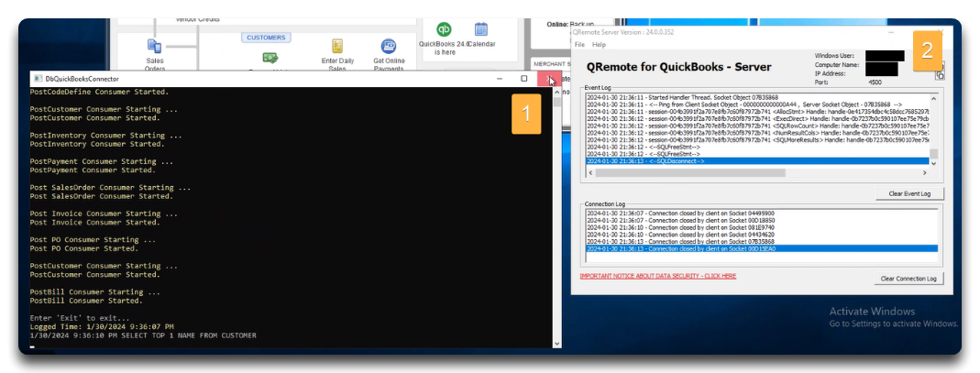Image resolution: width=980 pixels, height=373 pixels.
Task: Select connection log row for Socket 04495900
Action: click(762, 213)
